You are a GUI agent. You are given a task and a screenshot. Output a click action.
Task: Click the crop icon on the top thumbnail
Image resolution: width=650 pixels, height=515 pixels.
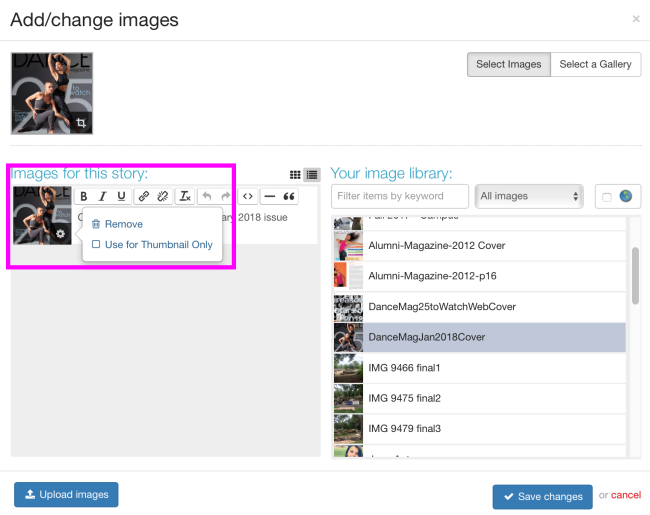tap(81, 123)
